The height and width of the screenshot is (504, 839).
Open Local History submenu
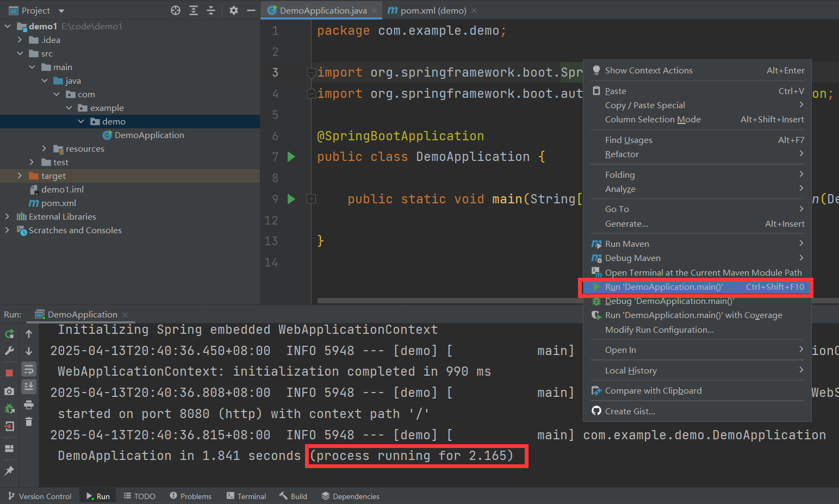pos(697,371)
